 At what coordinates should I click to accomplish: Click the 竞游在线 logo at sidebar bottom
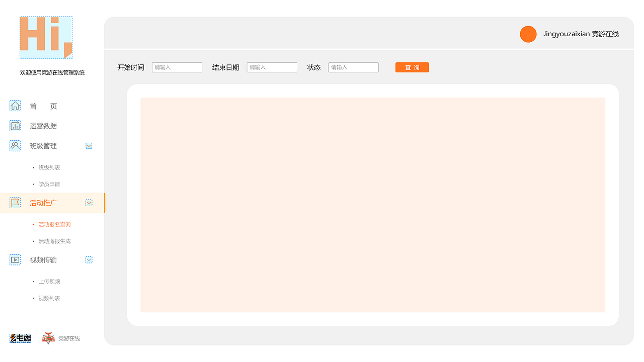point(49,338)
